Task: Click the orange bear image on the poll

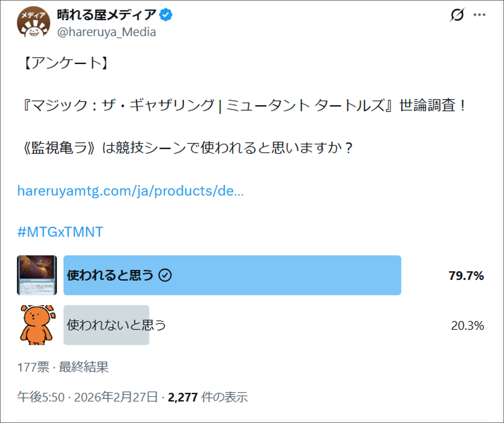Action: click(37, 325)
